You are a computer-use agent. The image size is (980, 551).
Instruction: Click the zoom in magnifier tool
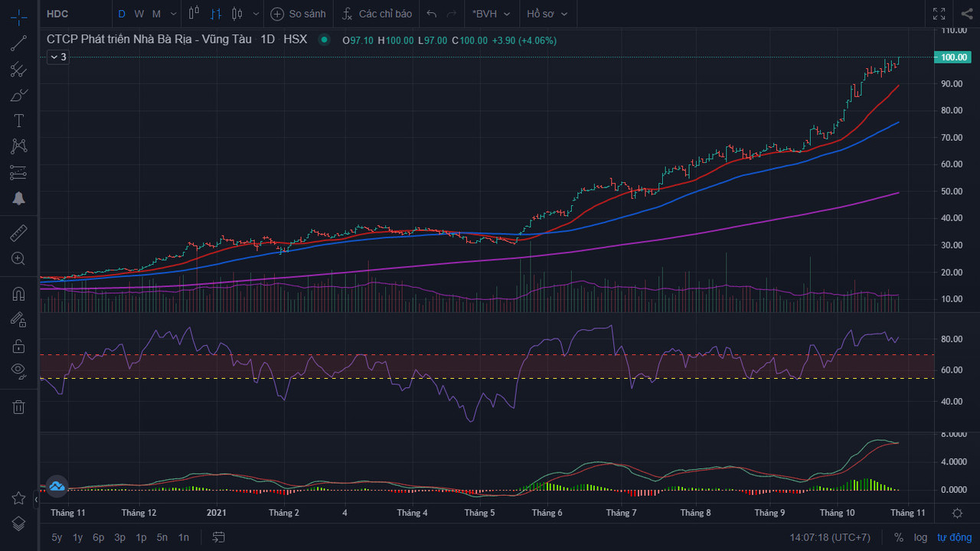tap(18, 259)
